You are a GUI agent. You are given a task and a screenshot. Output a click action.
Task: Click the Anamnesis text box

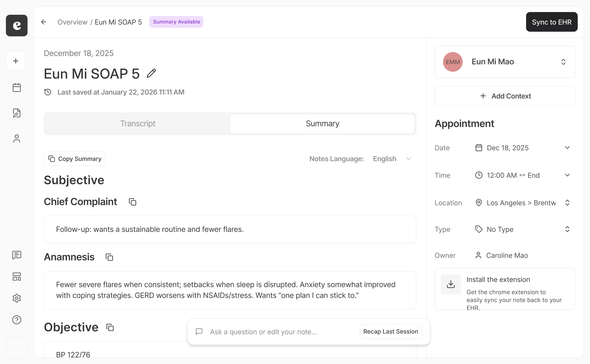tap(230, 290)
